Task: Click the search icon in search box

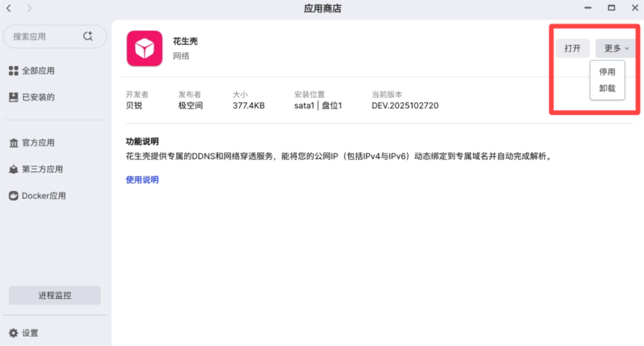Action: tap(88, 36)
